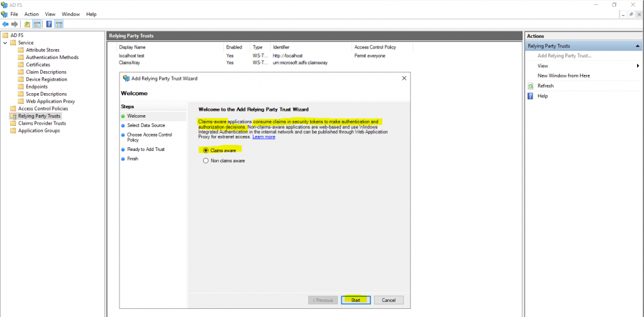Open the Learn more link
This screenshot has height=317, width=644.
pos(264,136)
